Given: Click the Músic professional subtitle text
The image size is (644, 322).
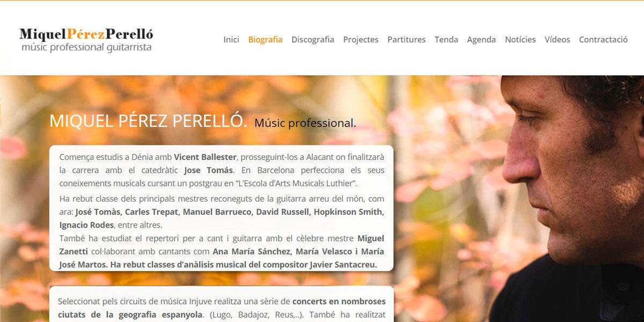Looking at the screenshot, I should click(x=305, y=123).
